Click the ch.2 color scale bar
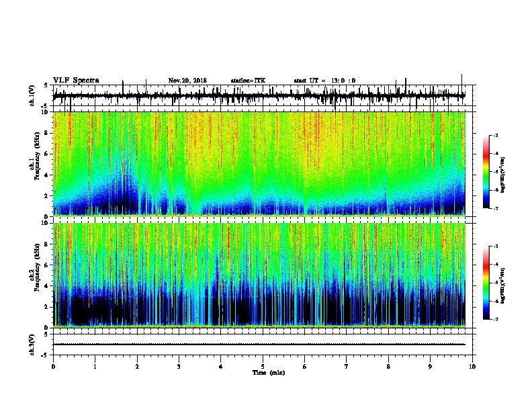This screenshot has width=532, height=411. [486, 283]
